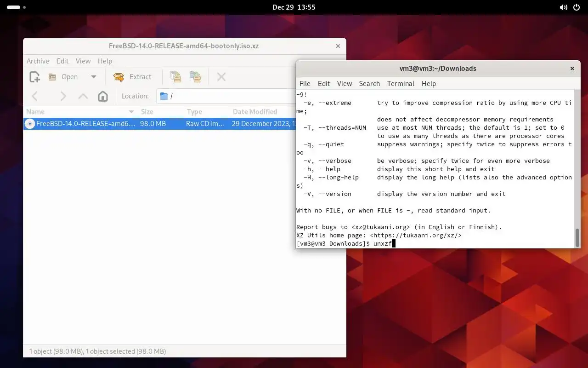This screenshot has height=368, width=588.
Task: Click the terminal vertical scrollbar handle
Action: click(577, 237)
